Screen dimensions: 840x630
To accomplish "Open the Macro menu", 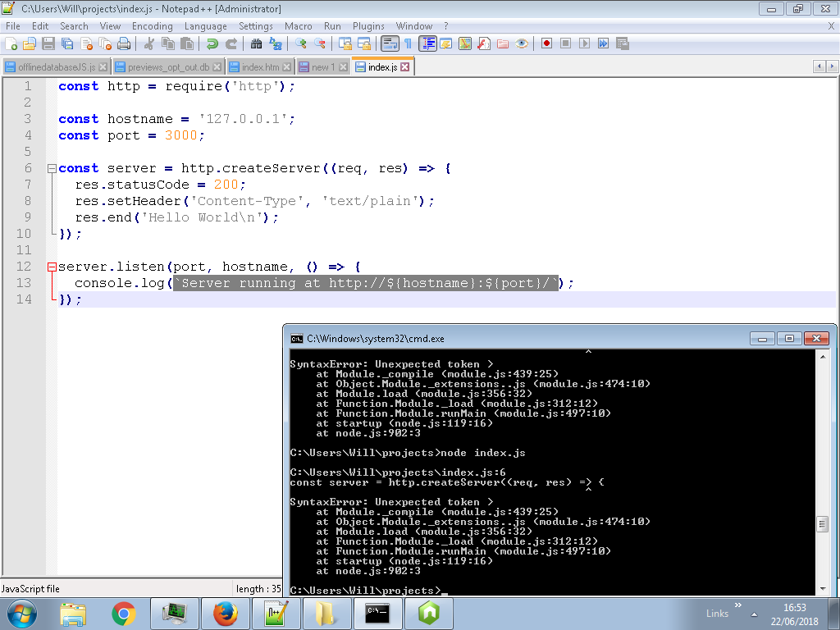I will tap(299, 26).
